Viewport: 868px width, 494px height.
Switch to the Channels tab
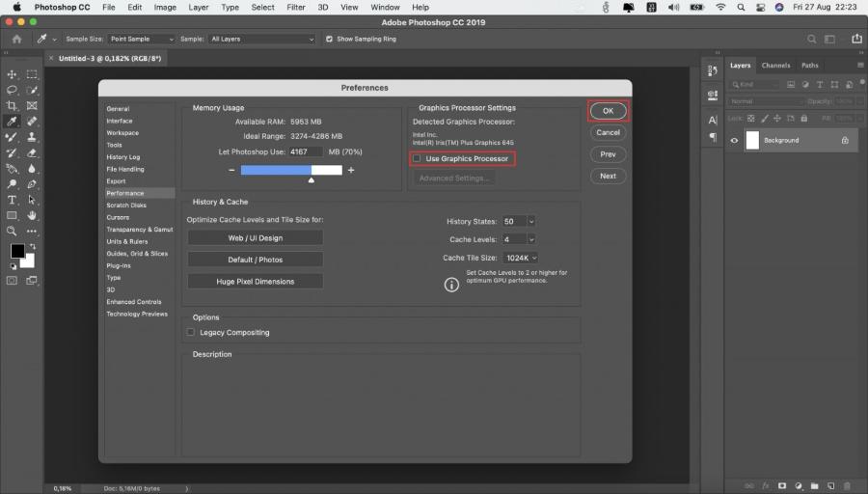tap(775, 66)
